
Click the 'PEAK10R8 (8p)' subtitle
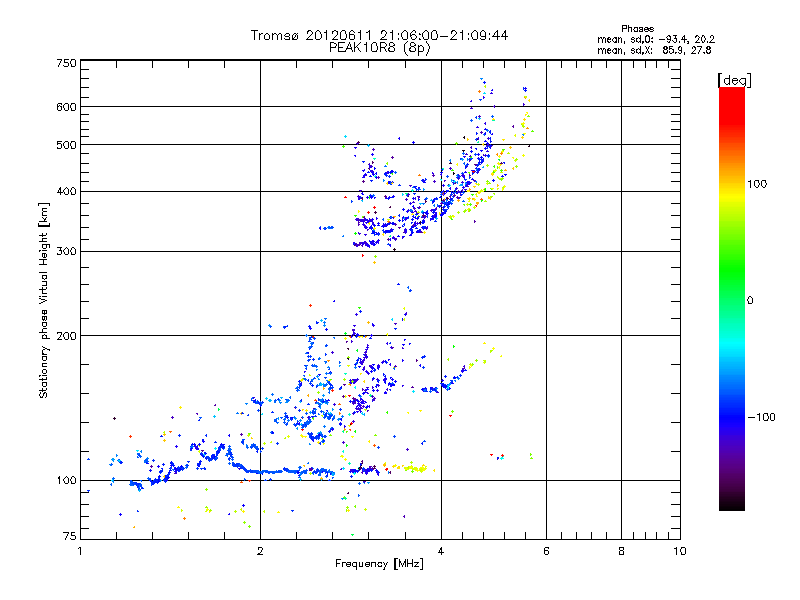tap(379, 48)
